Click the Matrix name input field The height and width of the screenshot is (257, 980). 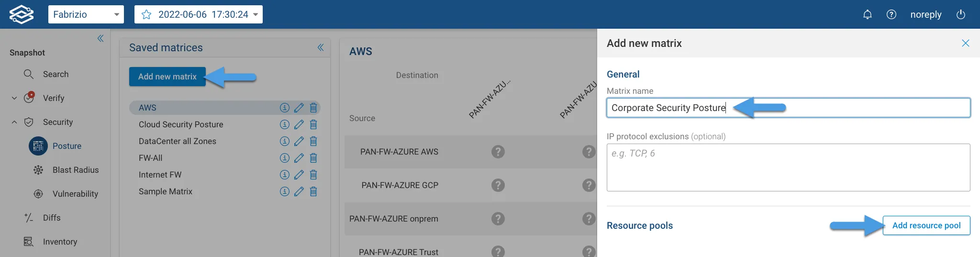(789, 108)
